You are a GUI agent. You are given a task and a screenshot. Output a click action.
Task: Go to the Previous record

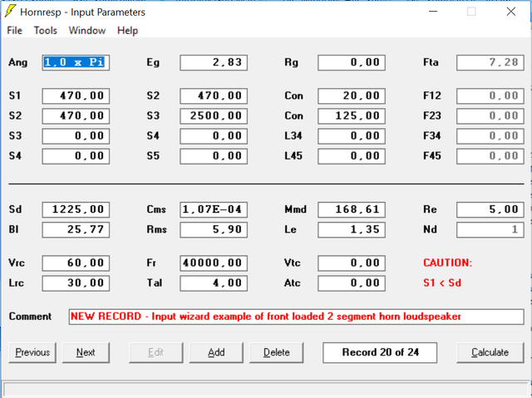(32, 352)
